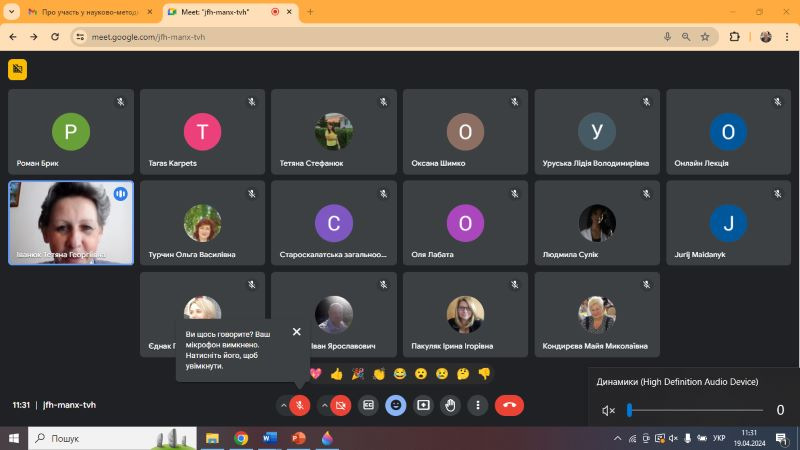Open the emoji reactions button
Image resolution: width=800 pixels, height=450 pixels.
[x=395, y=405]
